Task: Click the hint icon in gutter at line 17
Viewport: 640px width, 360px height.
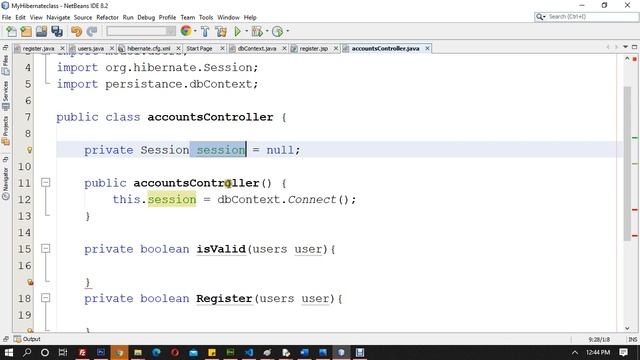Action: [x=30, y=282]
